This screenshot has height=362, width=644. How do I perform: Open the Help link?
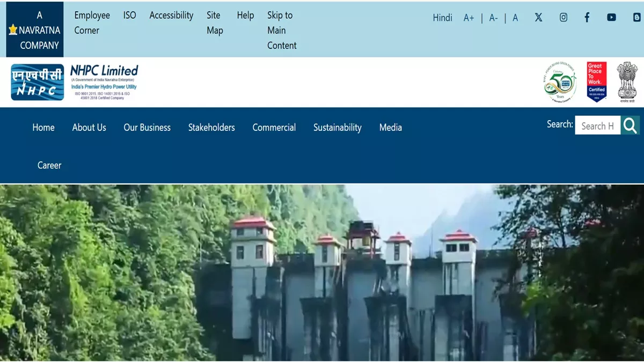point(245,16)
